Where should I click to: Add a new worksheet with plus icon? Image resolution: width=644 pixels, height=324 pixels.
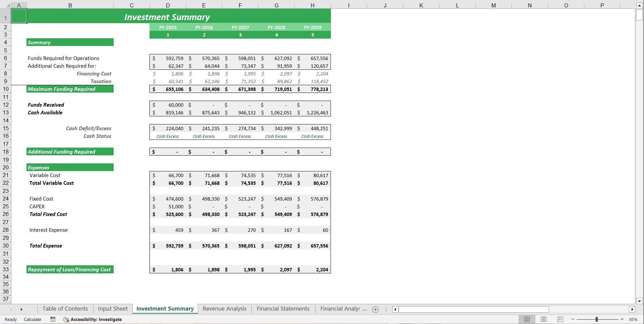pyautogui.click(x=375, y=309)
